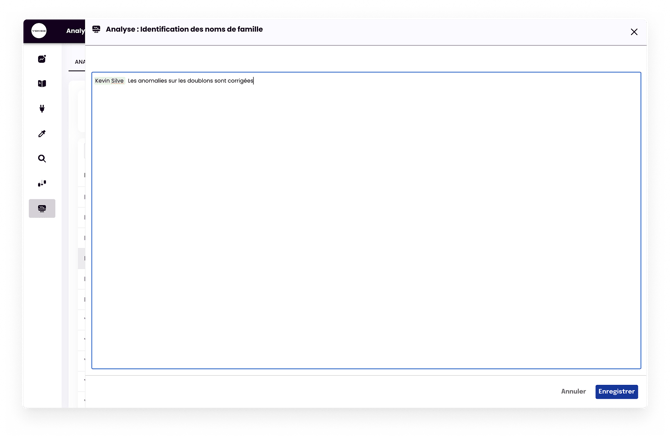Select the highlighted chat bubbles sidebar icon

pyautogui.click(x=42, y=209)
